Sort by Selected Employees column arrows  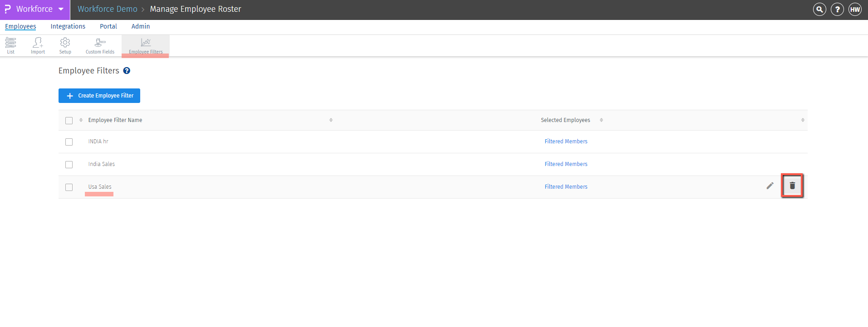click(x=601, y=120)
